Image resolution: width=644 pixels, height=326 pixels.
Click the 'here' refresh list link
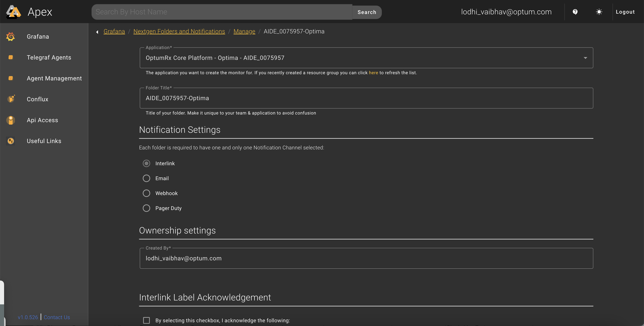click(373, 73)
